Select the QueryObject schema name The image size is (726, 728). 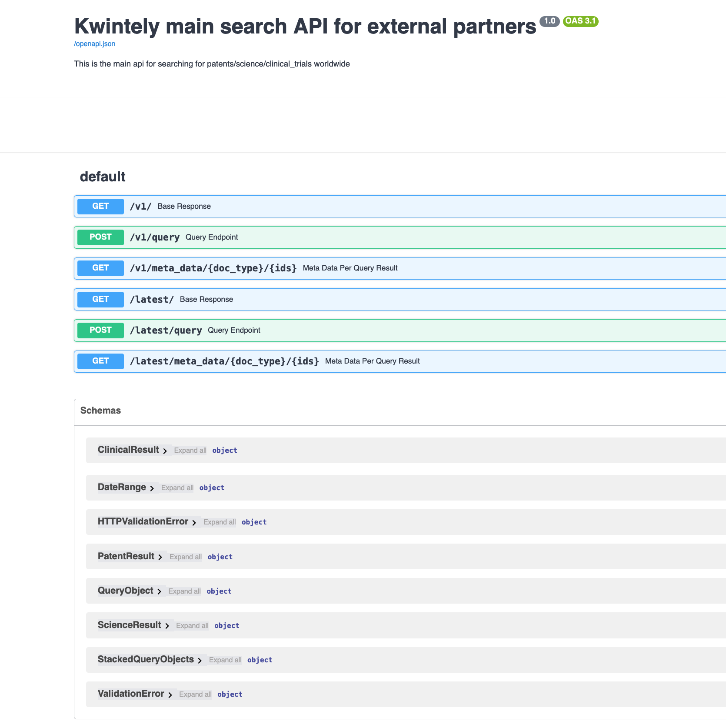click(x=126, y=591)
